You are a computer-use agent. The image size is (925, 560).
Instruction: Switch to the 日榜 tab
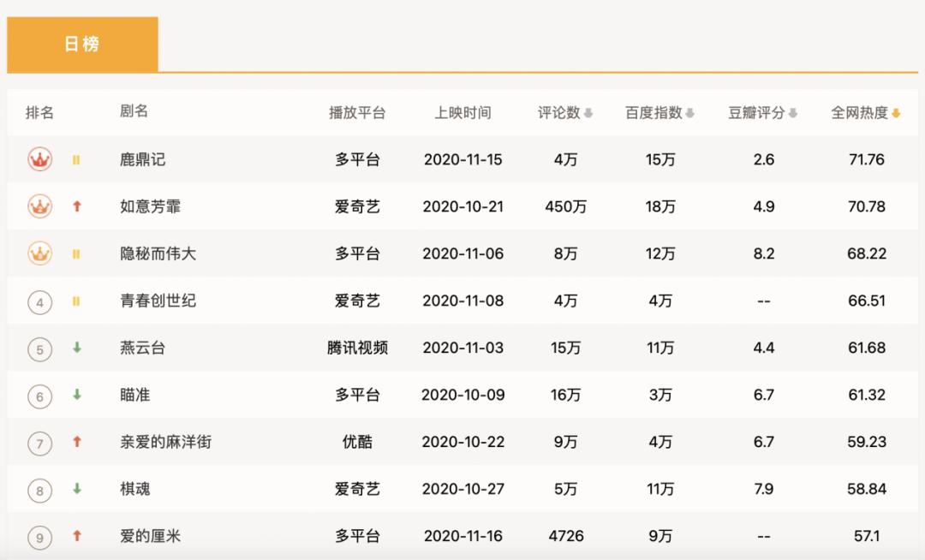[82, 45]
